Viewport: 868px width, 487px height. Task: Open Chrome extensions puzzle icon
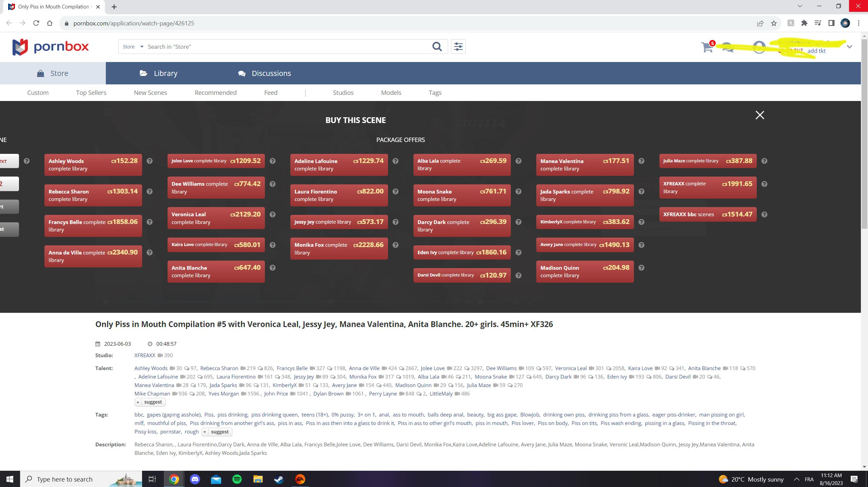click(x=804, y=23)
